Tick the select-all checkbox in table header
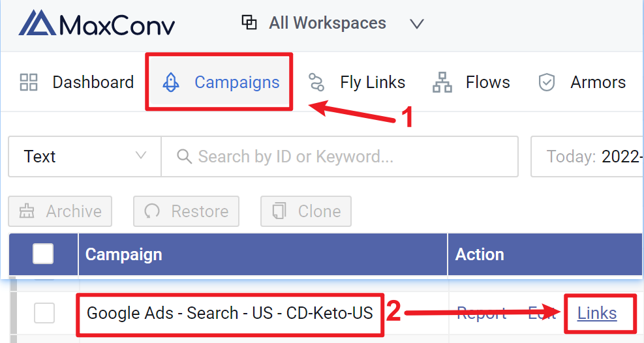Viewport: 644px width, 343px height. pos(43,254)
